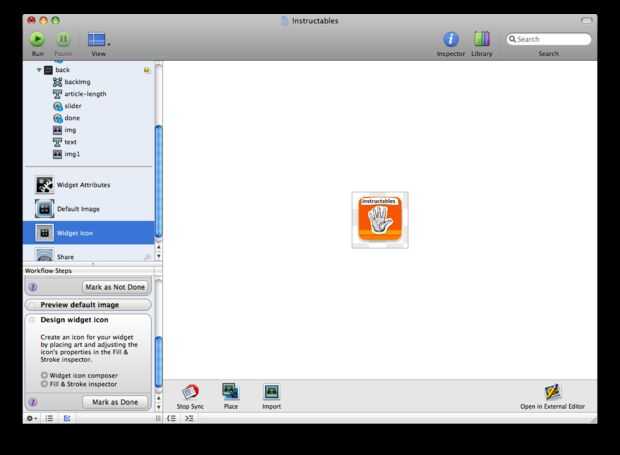The height and width of the screenshot is (455, 620).
Task: Click Mark as Not Done button
Action: (x=115, y=287)
